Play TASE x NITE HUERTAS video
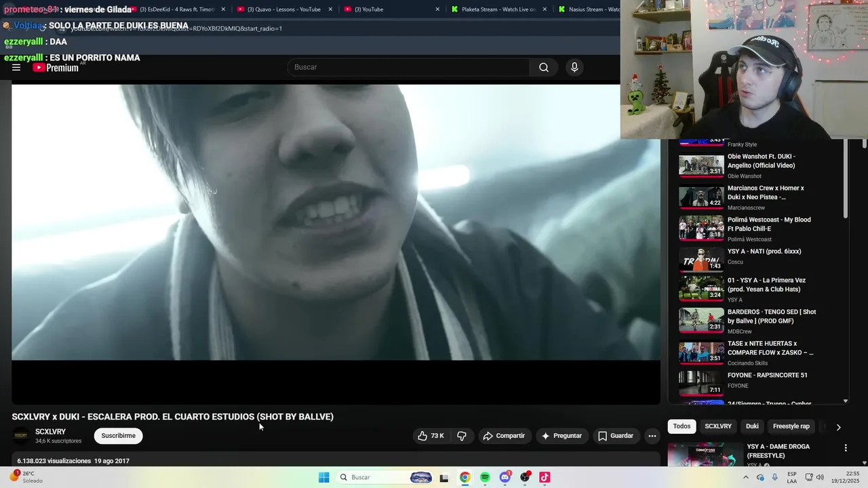This screenshot has width=868, height=488. pos(762,352)
